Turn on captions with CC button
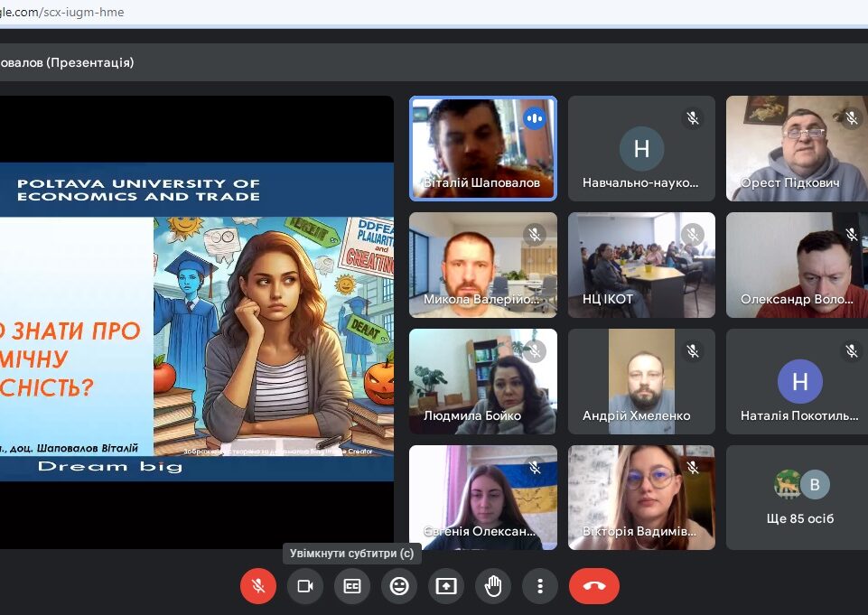868x615 pixels. [352, 586]
